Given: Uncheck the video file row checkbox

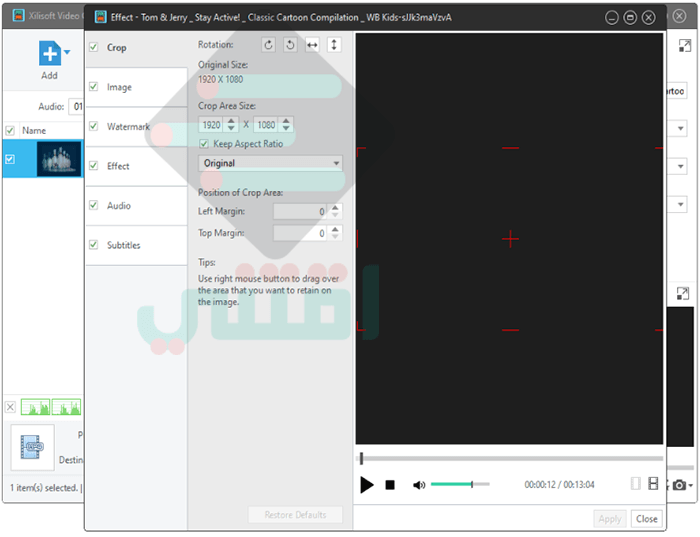Looking at the screenshot, I should (10, 159).
